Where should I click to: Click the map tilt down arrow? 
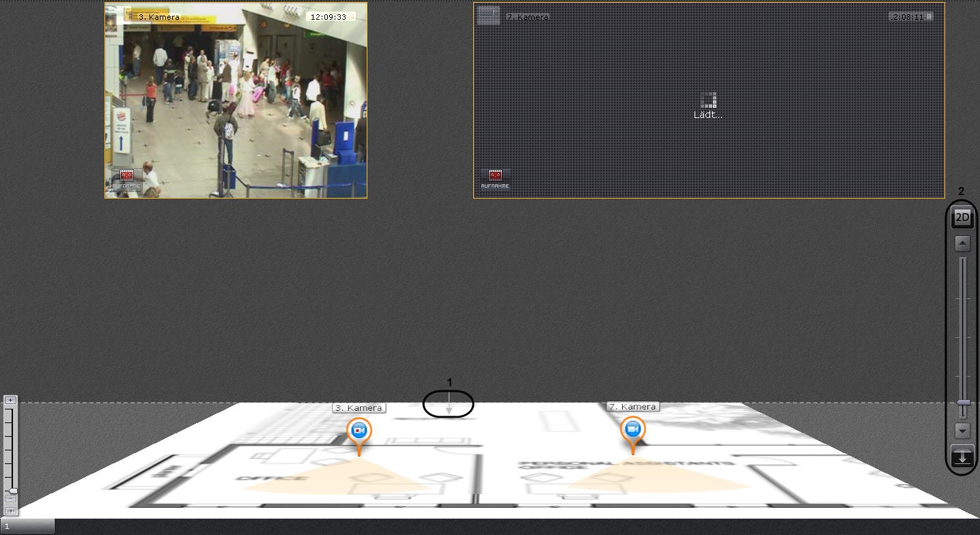point(962,431)
